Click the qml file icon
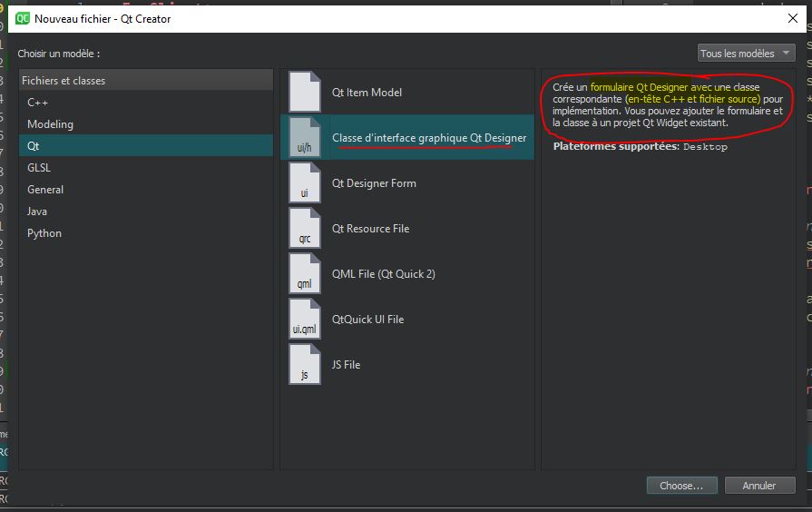 click(305, 273)
